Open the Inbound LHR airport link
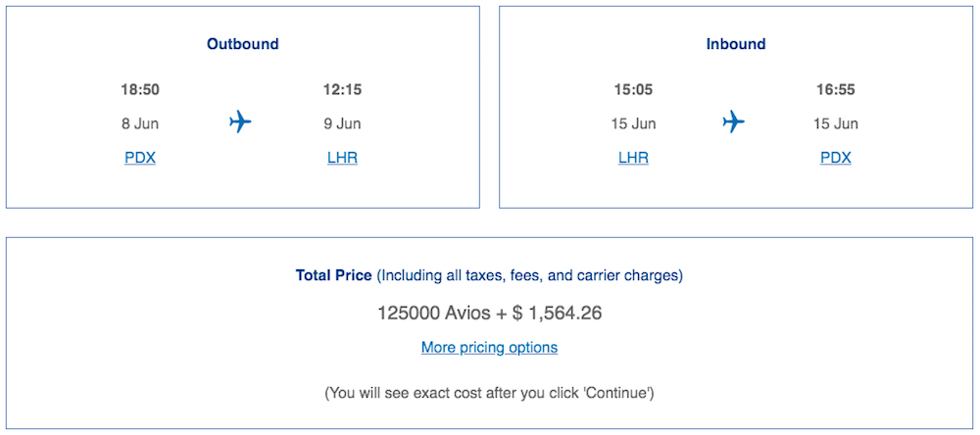980x435 pixels. coord(633,158)
